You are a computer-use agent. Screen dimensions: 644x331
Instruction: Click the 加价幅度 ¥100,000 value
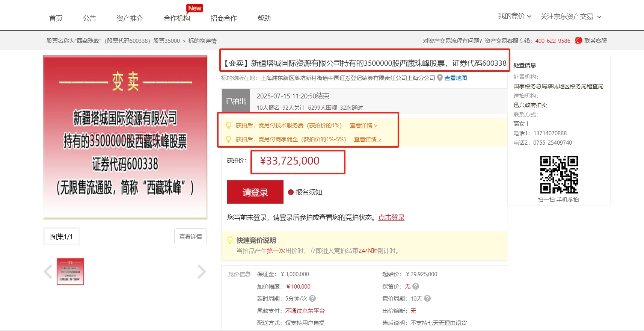[298, 286]
